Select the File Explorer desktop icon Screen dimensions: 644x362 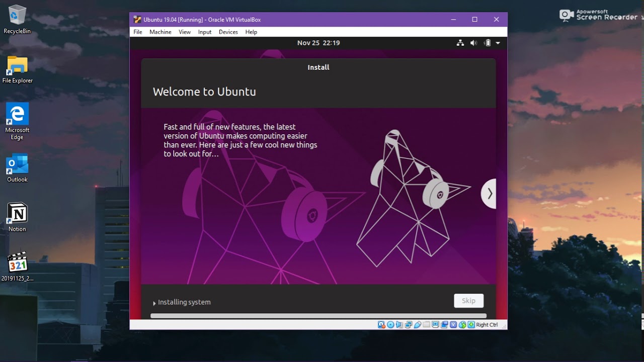pos(17,69)
